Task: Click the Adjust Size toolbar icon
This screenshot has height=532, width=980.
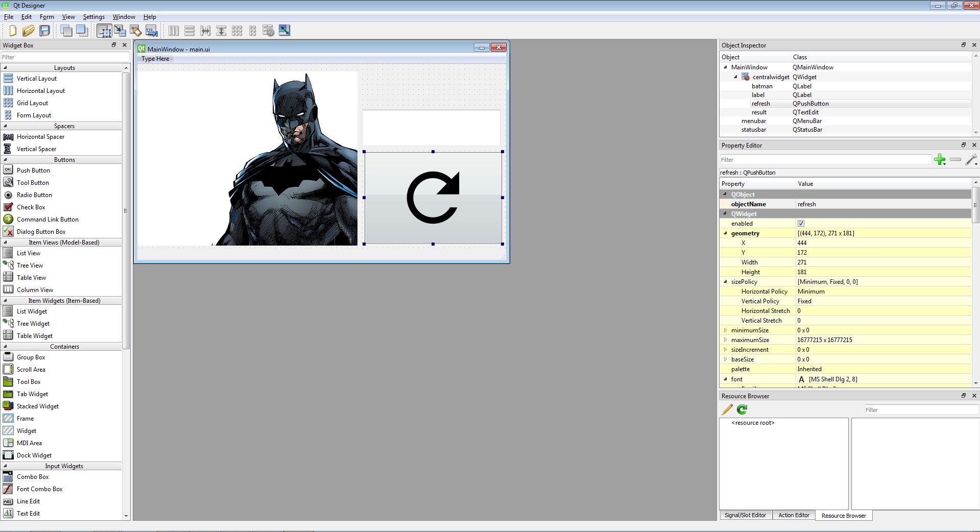Action: [x=284, y=31]
